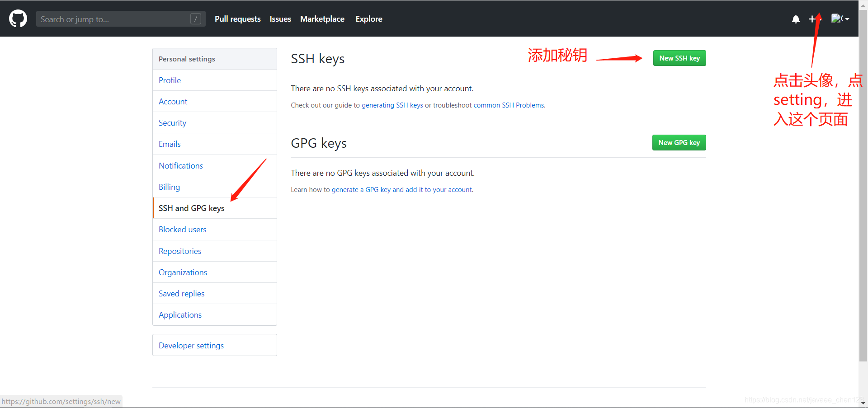Click the New GPG key button
The width and height of the screenshot is (868, 408).
679,142
